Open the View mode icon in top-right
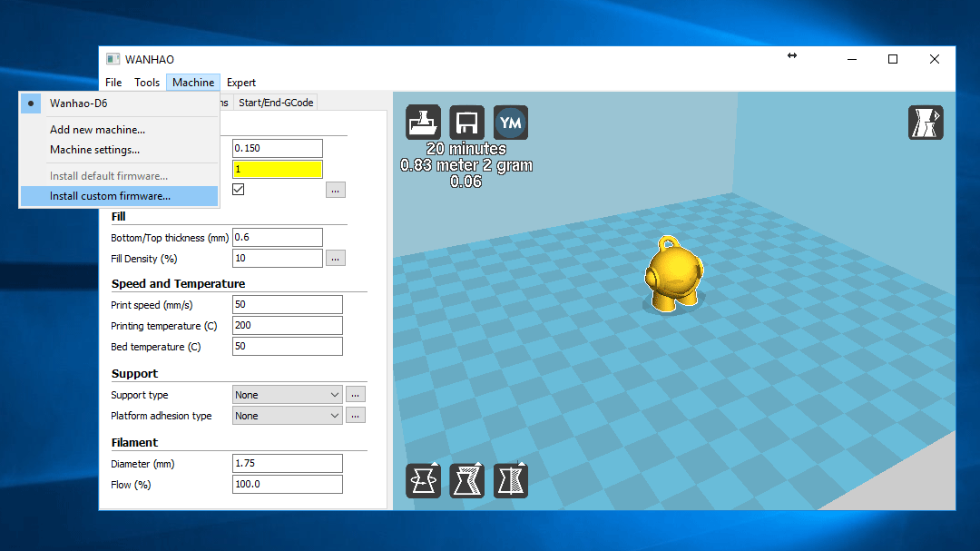 click(926, 123)
